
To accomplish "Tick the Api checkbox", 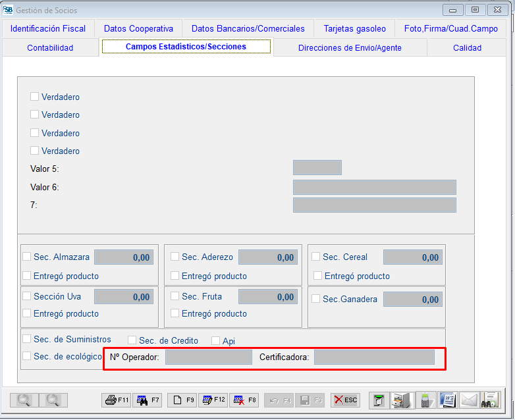I will point(215,341).
